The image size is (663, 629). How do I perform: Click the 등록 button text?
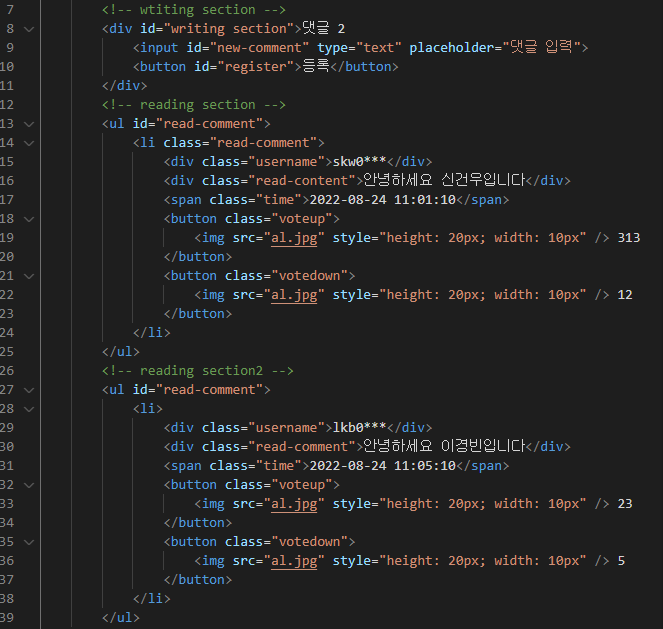coord(316,66)
